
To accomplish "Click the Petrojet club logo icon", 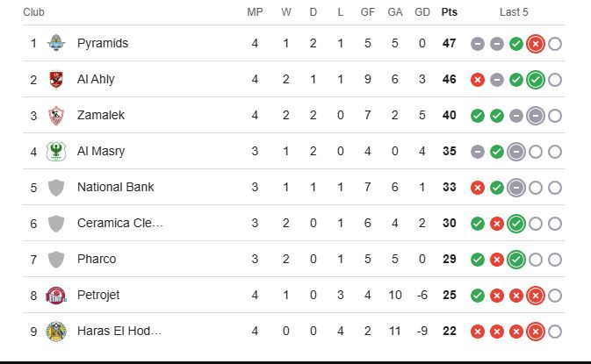I will 56,295.
